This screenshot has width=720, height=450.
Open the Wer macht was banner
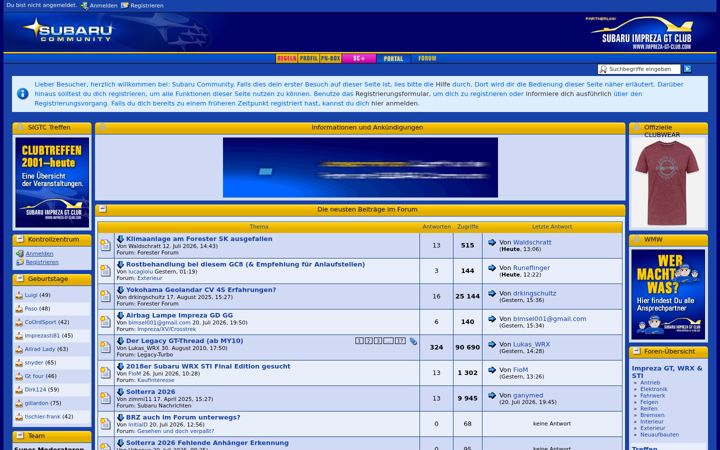coord(668,294)
